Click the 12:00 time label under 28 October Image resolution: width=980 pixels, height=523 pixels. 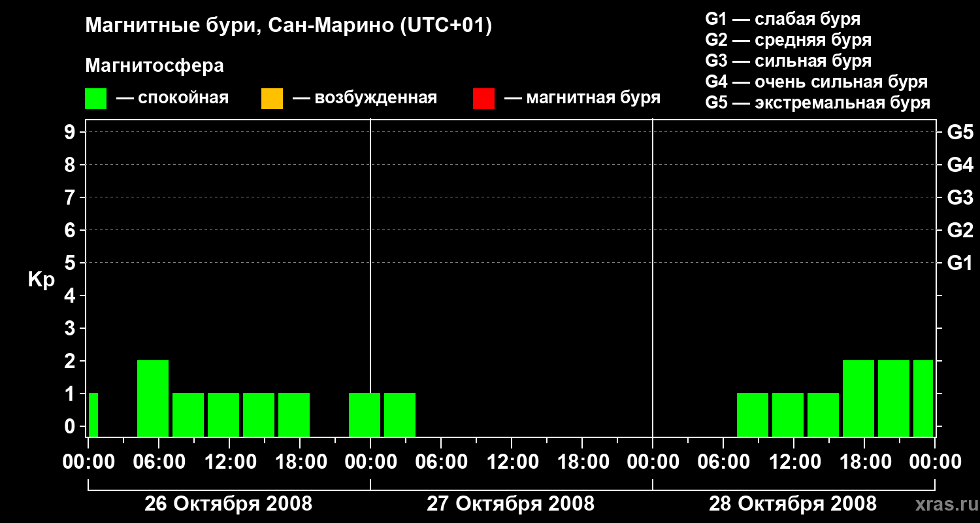tap(794, 462)
